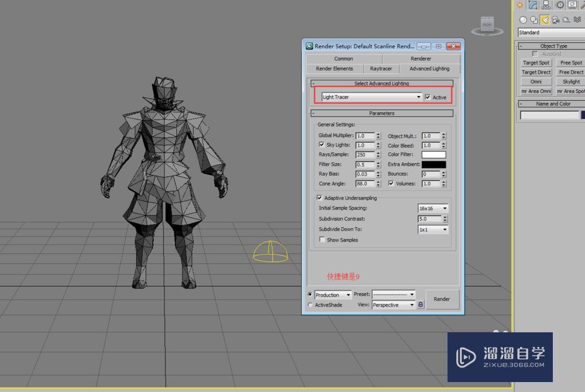
Task: Collapse the Name and Color rollout
Action: click(552, 104)
